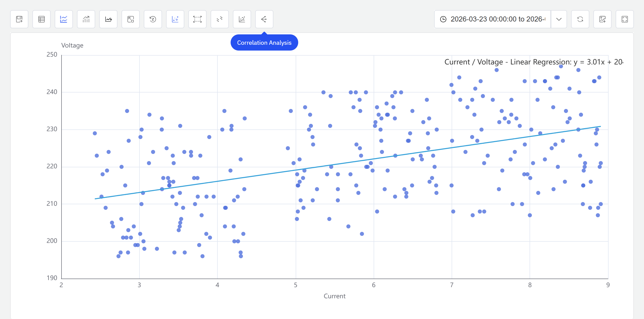
Task: Switch to the bar chart view
Action: coord(86,19)
